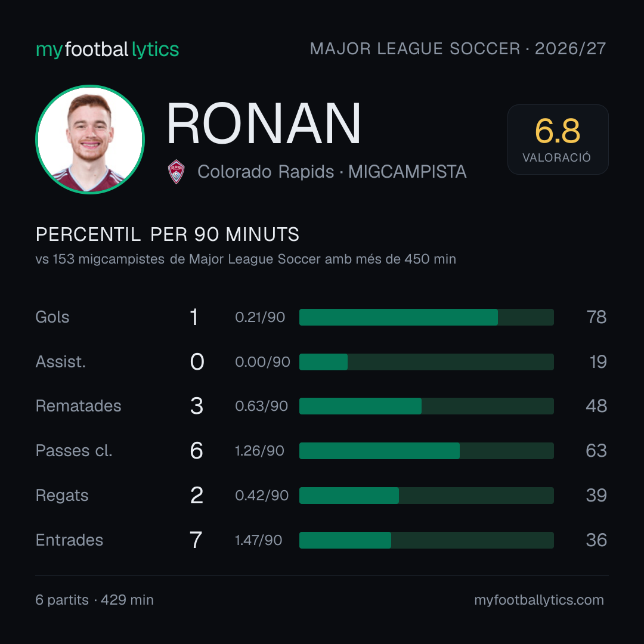Viewport: 644px width, 644px height.
Task: Click the Colorado Rapids club crest icon
Action: [x=176, y=172]
